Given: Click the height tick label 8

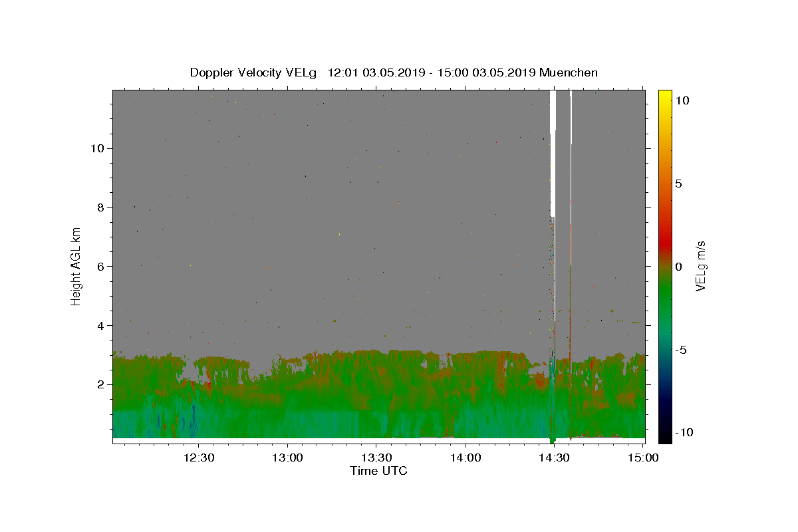Looking at the screenshot, I should pyautogui.click(x=99, y=207).
